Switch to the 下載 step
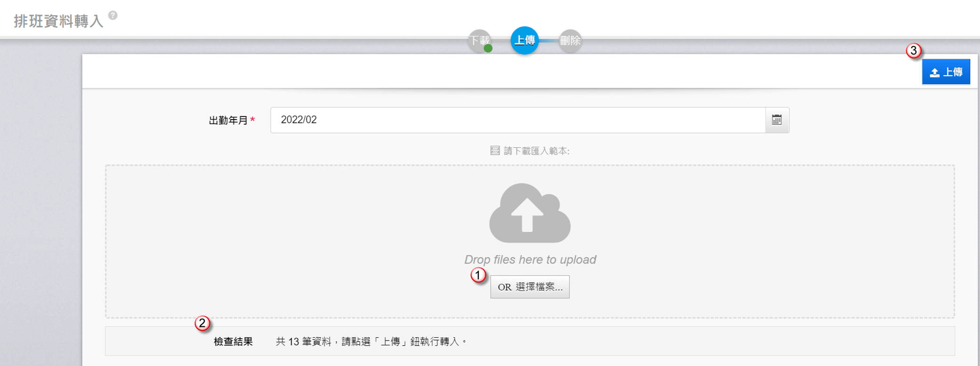980x366 pixels. click(478, 40)
